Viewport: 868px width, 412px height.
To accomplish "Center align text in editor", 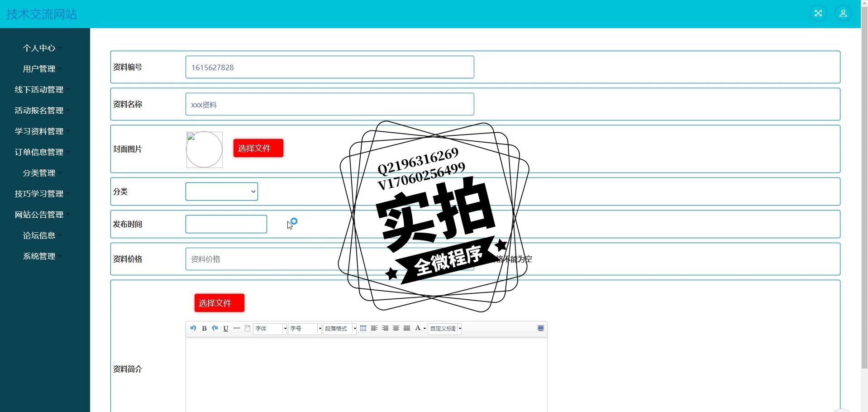I will (396, 328).
